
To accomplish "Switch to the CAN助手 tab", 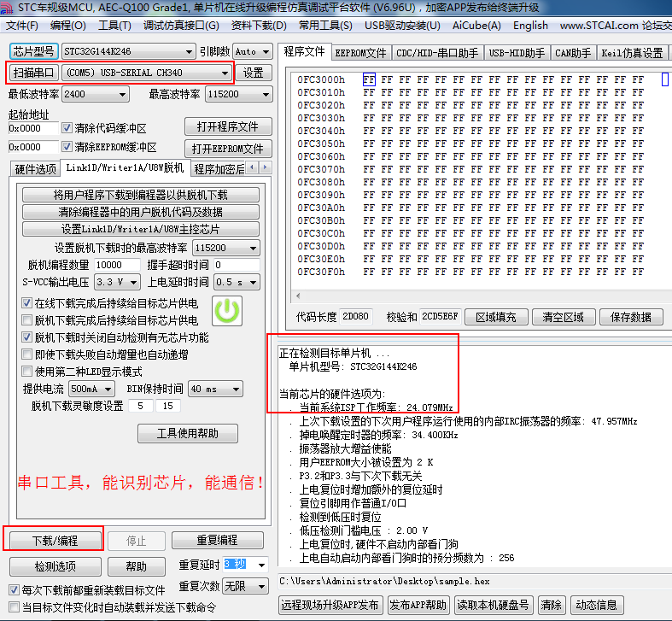I will click(573, 53).
